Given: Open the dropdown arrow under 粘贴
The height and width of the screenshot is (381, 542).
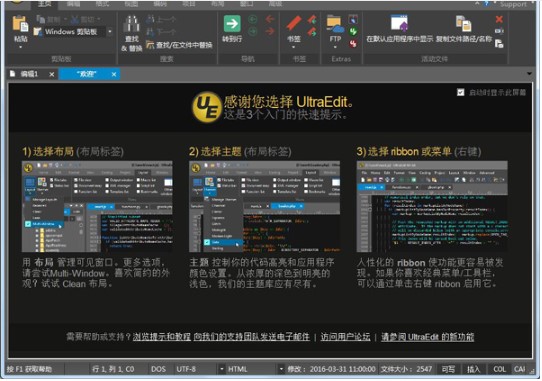Looking at the screenshot, I should pos(20,47).
